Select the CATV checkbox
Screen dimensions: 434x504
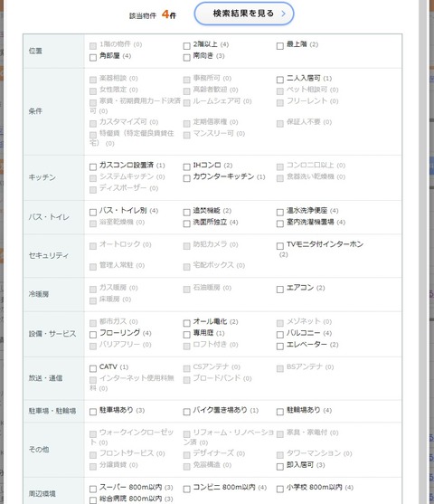pyautogui.click(x=93, y=368)
